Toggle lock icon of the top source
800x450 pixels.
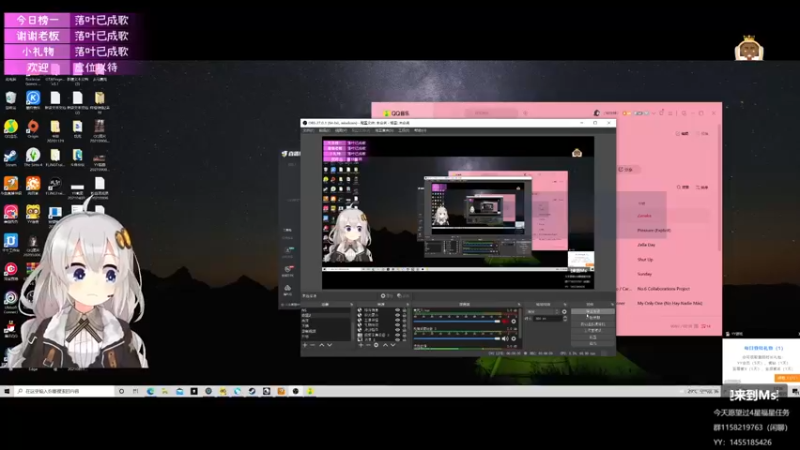point(405,310)
